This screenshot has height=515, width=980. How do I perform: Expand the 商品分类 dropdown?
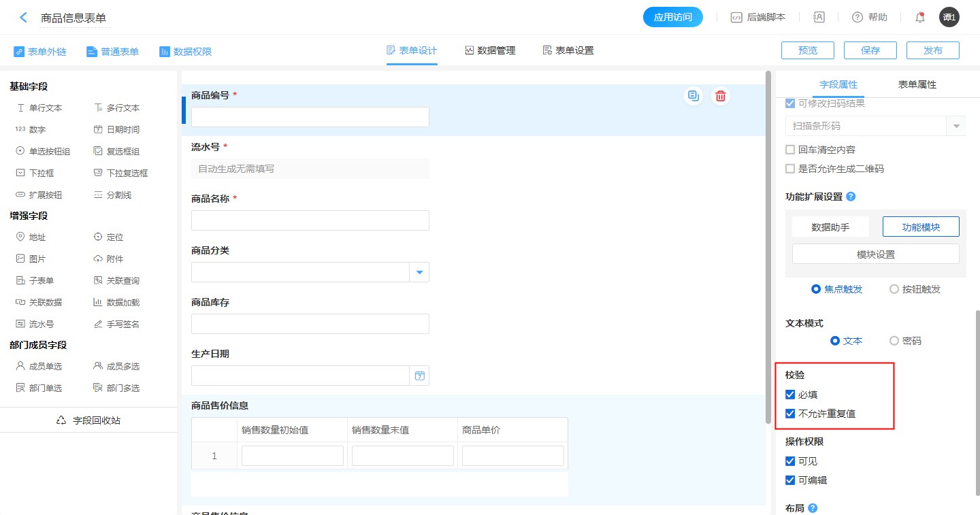tap(419, 272)
